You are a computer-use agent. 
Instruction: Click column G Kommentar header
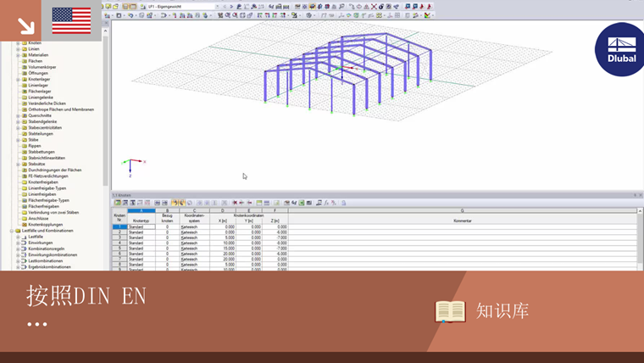point(462,210)
